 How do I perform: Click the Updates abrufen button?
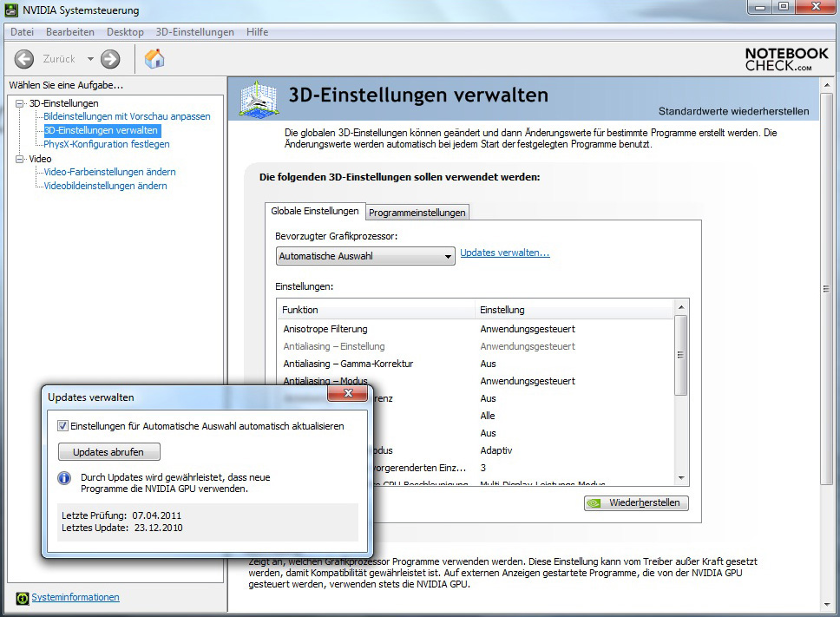(108, 452)
